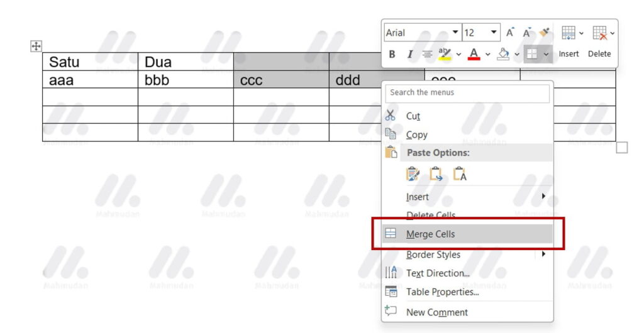Click the center alignment icon

click(427, 55)
